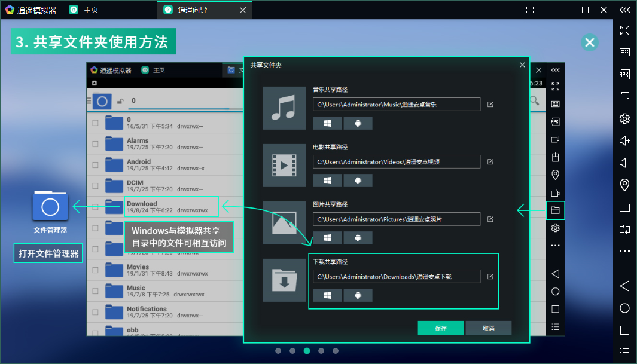Click the music note thumbnail in the dialog
Screen dimensions: 637x364
[x=284, y=108]
